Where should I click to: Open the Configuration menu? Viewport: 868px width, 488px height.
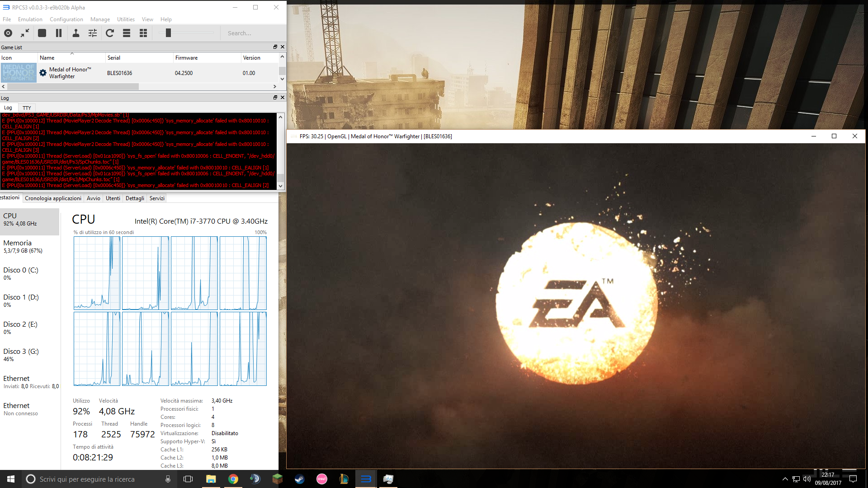(66, 19)
